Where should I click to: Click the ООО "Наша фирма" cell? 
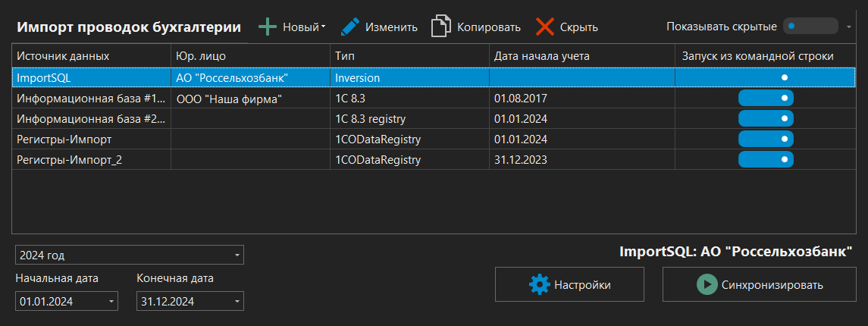[x=250, y=99]
